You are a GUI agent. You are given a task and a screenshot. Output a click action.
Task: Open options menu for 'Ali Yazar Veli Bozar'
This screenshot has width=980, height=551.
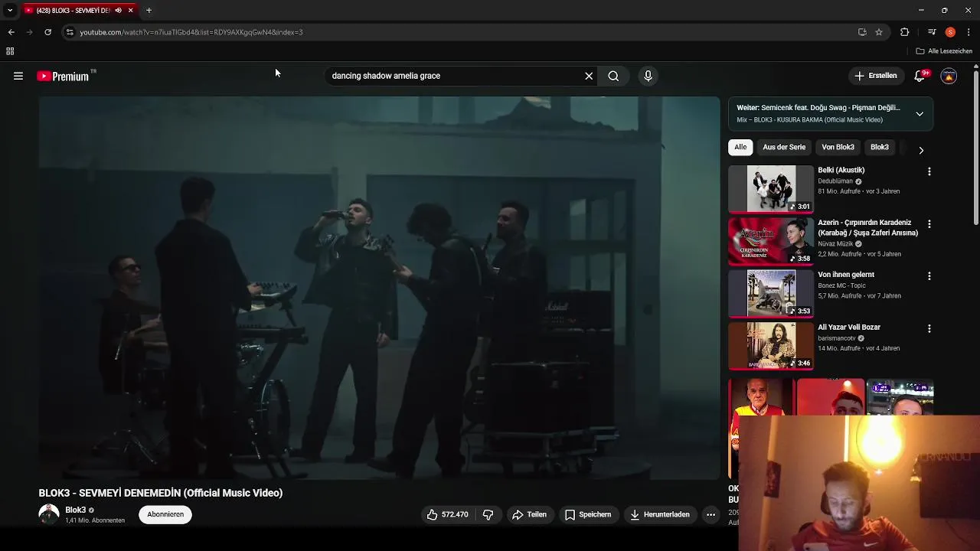929,328
